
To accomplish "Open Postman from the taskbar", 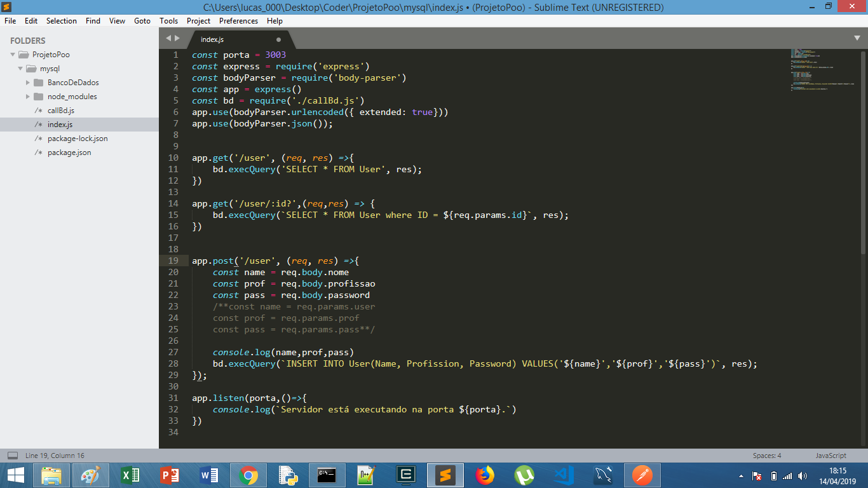I will coord(642,475).
